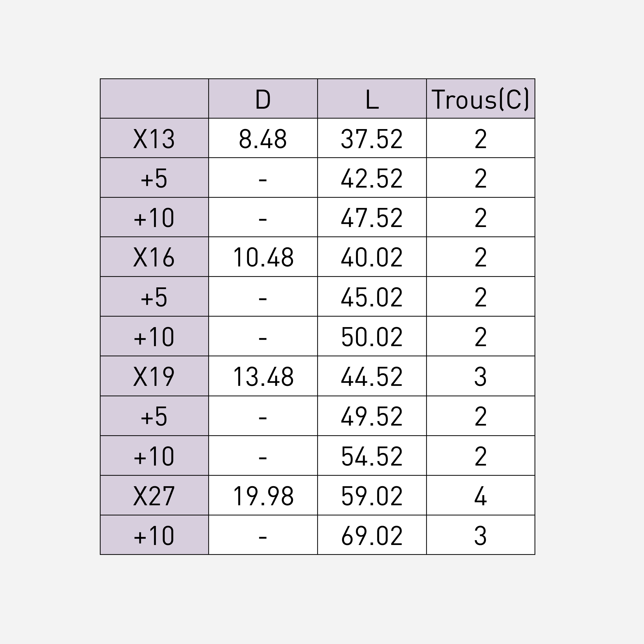
Task: Click the 50.02 length cell
Action: (x=372, y=336)
